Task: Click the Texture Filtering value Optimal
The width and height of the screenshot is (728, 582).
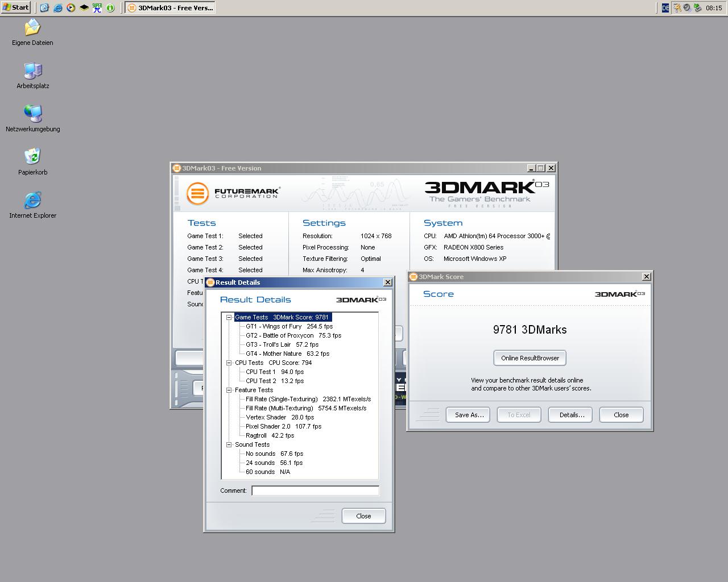Action: [x=371, y=259]
